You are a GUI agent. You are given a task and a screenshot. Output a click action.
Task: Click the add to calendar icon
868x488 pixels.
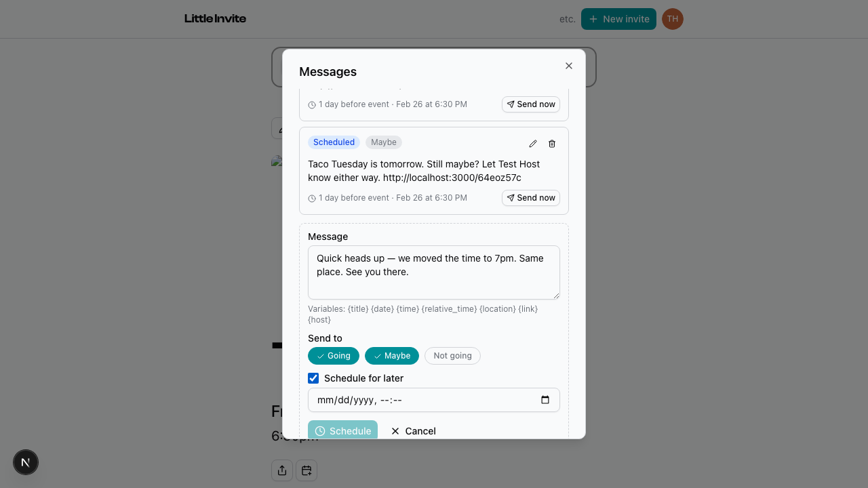coord(307,470)
